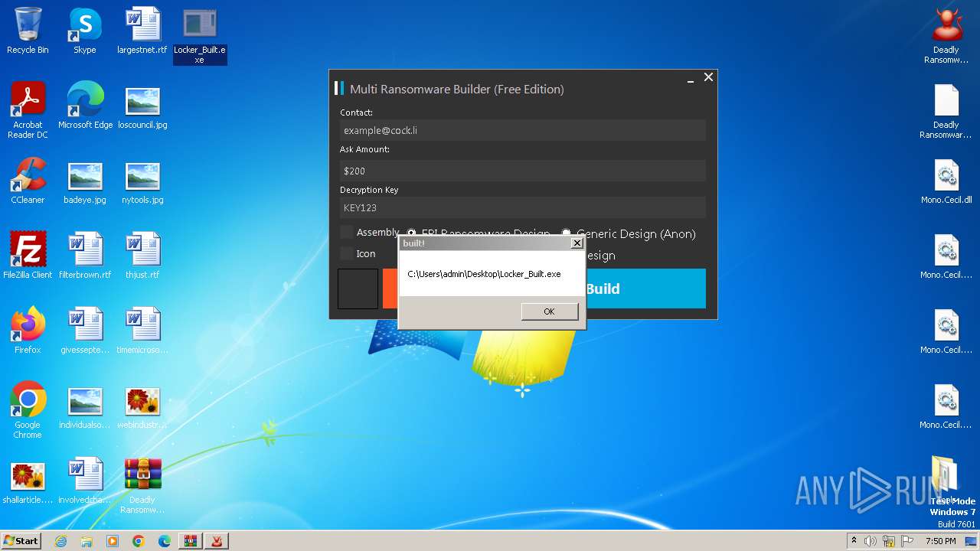The height and width of the screenshot is (551, 980).
Task: Launch Skype from the desktop
Action: point(85,32)
